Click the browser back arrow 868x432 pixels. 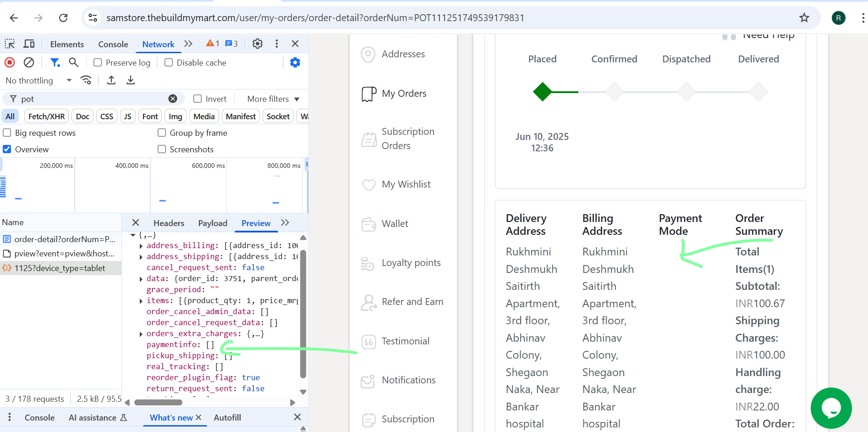click(x=14, y=18)
